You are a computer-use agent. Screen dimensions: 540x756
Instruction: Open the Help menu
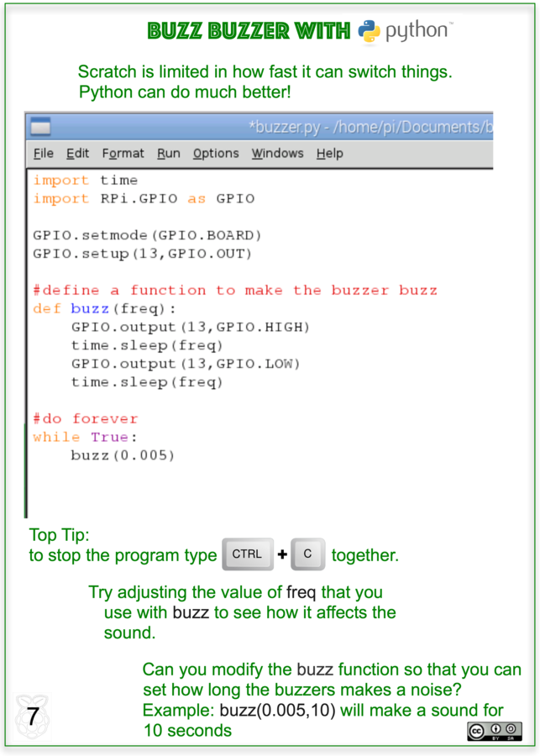click(x=330, y=154)
